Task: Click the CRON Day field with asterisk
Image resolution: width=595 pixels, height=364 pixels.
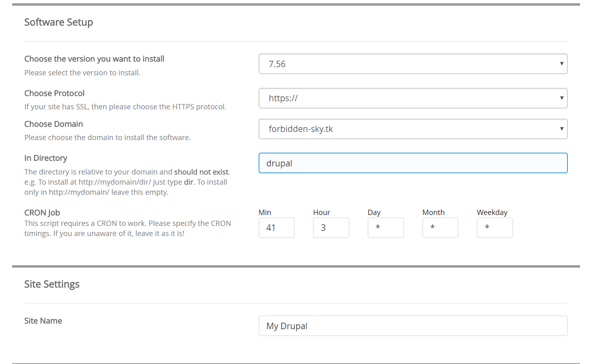Action: [x=385, y=228]
